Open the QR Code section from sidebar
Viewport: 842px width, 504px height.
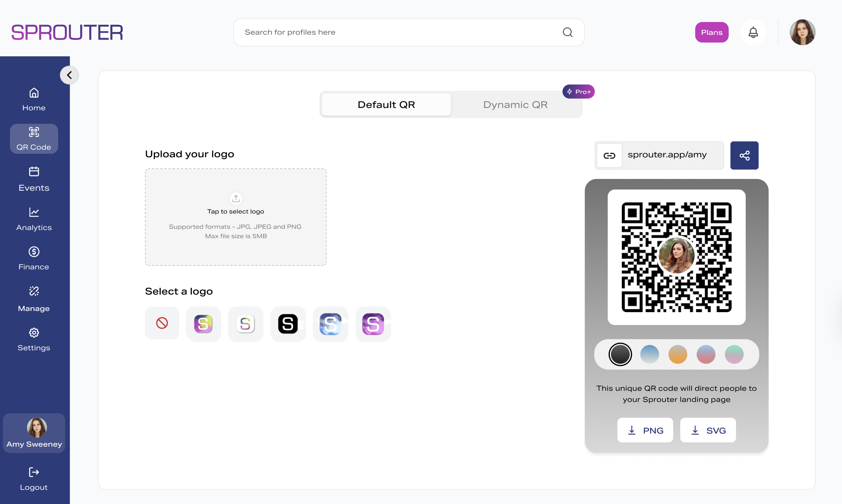[x=34, y=138]
